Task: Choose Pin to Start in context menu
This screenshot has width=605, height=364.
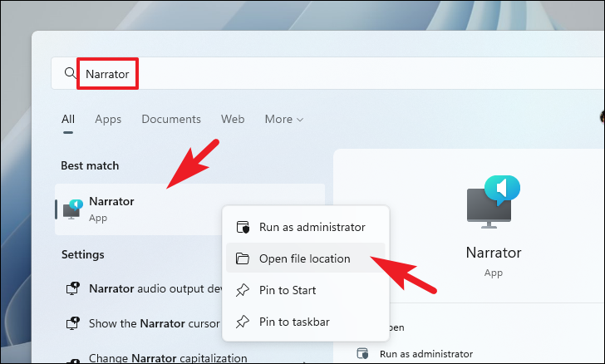Action: coord(306,290)
